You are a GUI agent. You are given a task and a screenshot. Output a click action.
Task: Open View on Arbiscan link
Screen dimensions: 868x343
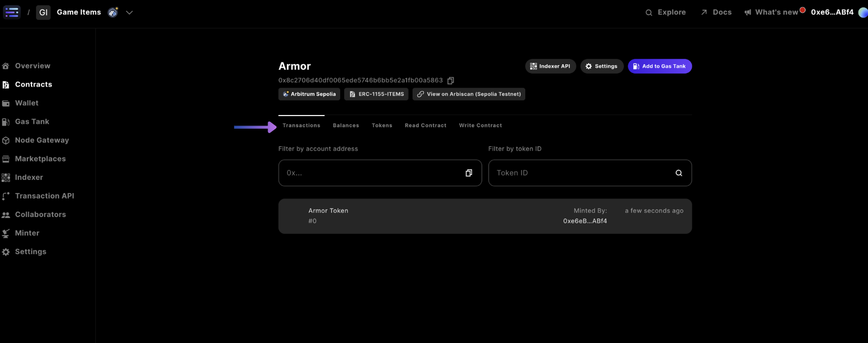(x=468, y=94)
